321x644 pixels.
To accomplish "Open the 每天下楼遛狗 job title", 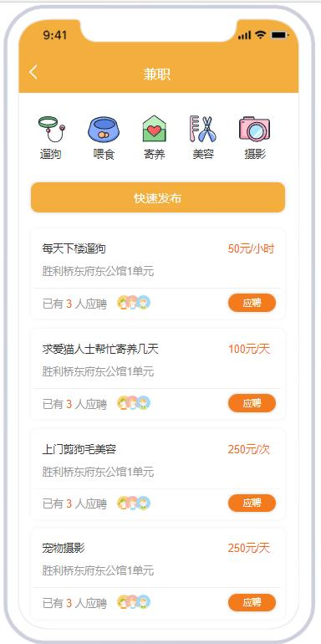I will point(74,248).
